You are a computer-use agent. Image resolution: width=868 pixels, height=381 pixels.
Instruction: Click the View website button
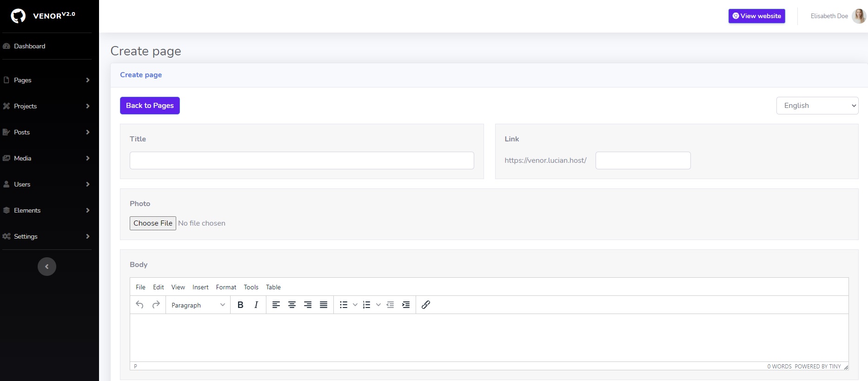pos(756,16)
